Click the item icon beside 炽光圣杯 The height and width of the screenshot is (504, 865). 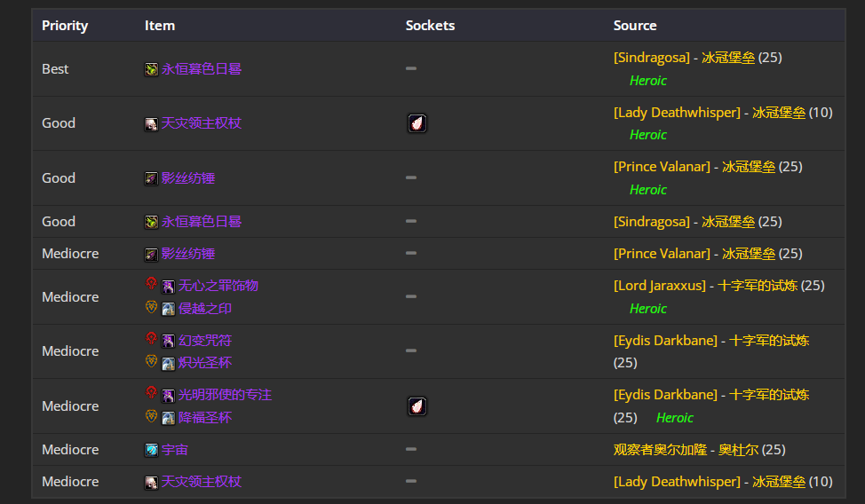(168, 363)
